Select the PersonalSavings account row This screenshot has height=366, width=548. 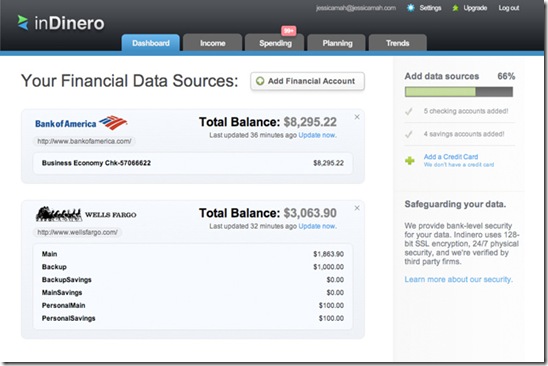tap(193, 318)
